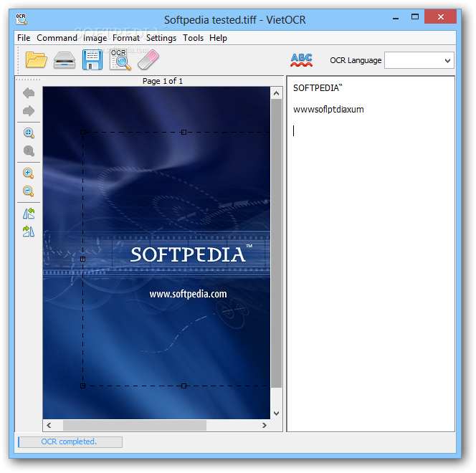
Task: Open the Settings menu
Action: pyautogui.click(x=161, y=38)
